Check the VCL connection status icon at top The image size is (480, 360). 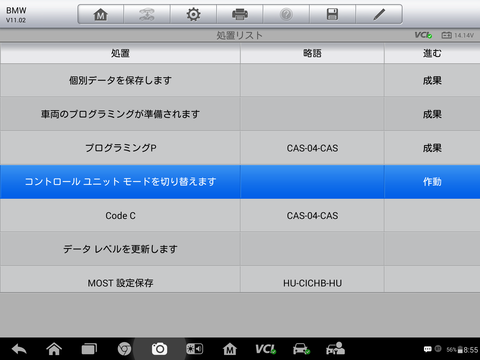(423, 35)
